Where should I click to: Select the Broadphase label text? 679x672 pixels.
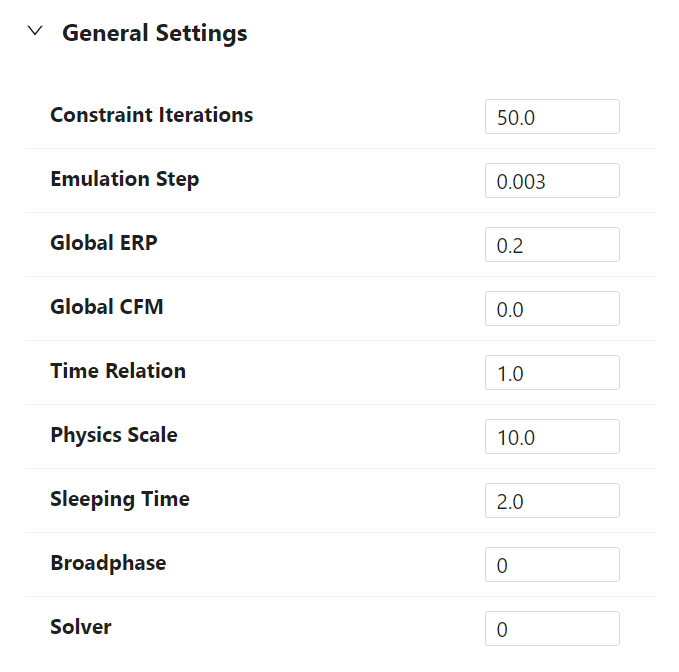108,563
